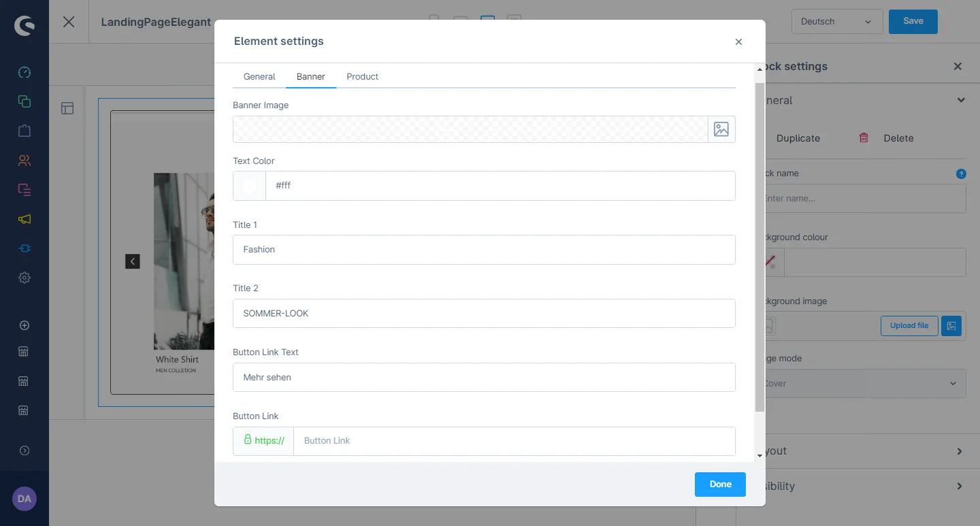Click the Save button
The image size is (980, 526).
913,21
